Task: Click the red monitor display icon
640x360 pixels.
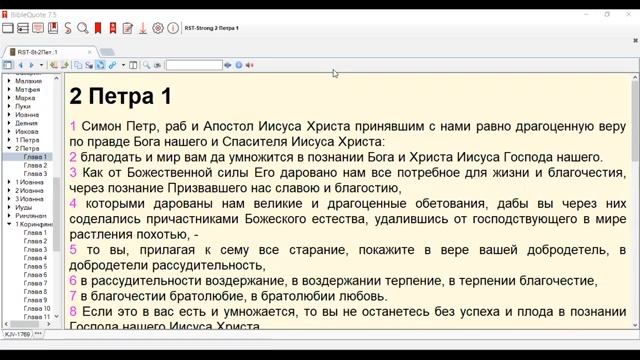Action: coord(38,28)
